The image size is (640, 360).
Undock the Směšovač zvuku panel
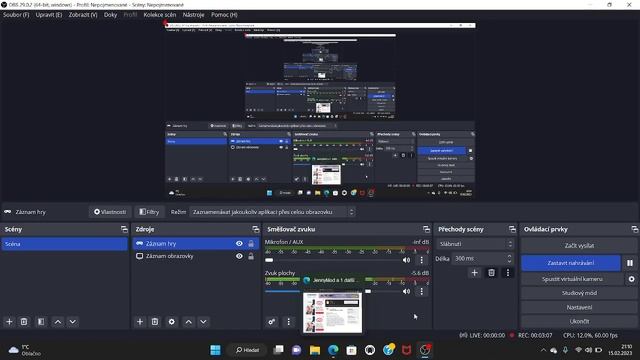point(426,229)
